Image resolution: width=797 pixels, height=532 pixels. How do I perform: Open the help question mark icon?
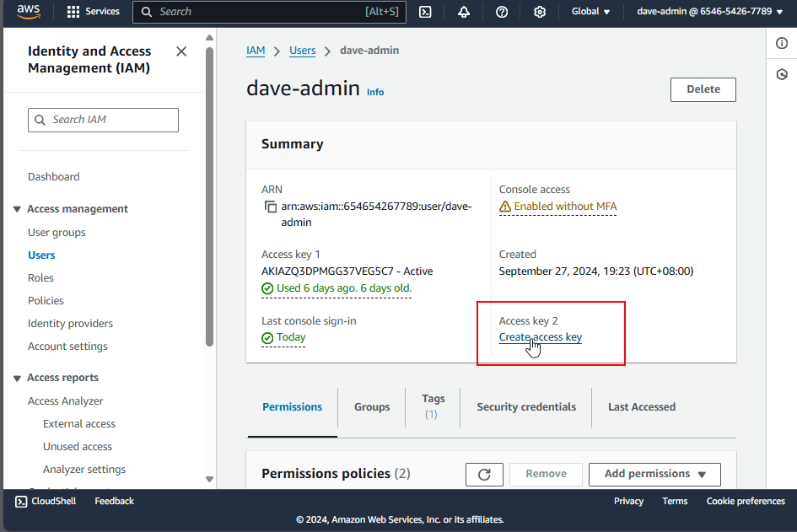pos(502,12)
